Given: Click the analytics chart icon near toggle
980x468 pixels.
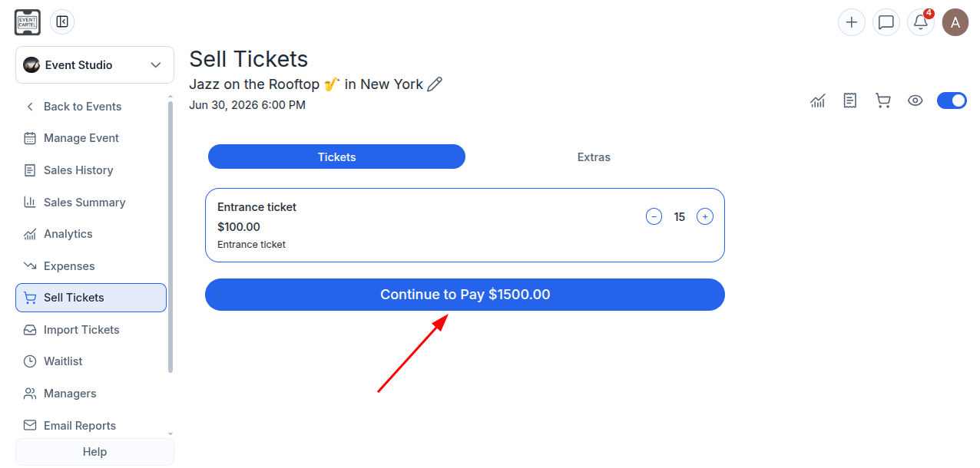Looking at the screenshot, I should 817,101.
